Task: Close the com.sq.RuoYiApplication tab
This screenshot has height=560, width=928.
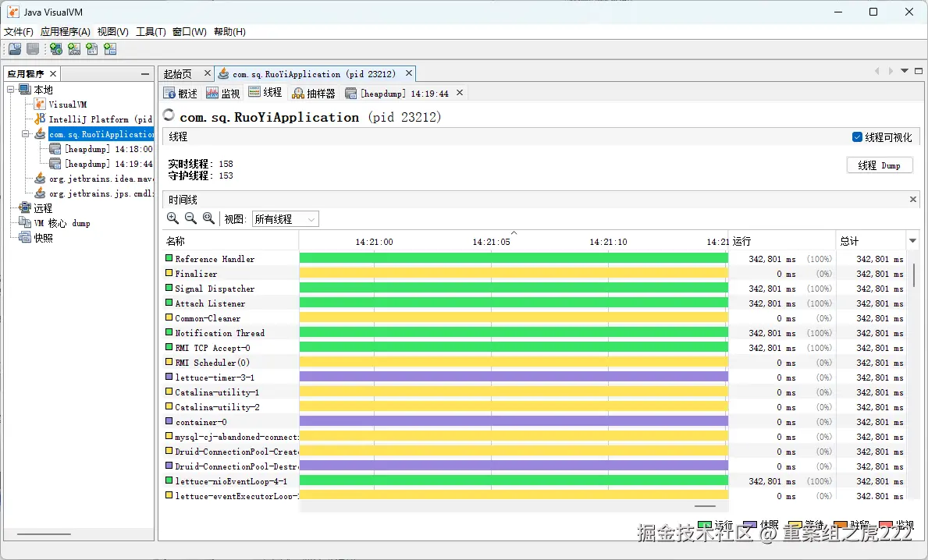Action: 408,73
